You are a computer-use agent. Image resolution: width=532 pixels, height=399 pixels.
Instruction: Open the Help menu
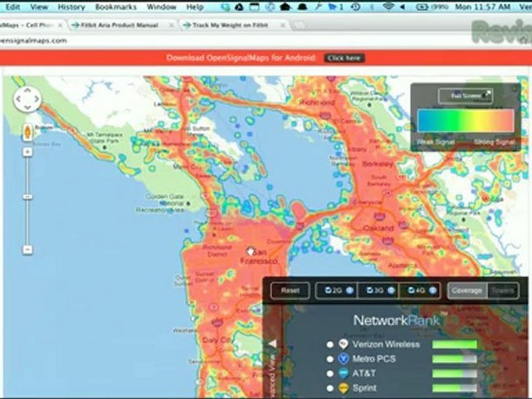point(195,7)
